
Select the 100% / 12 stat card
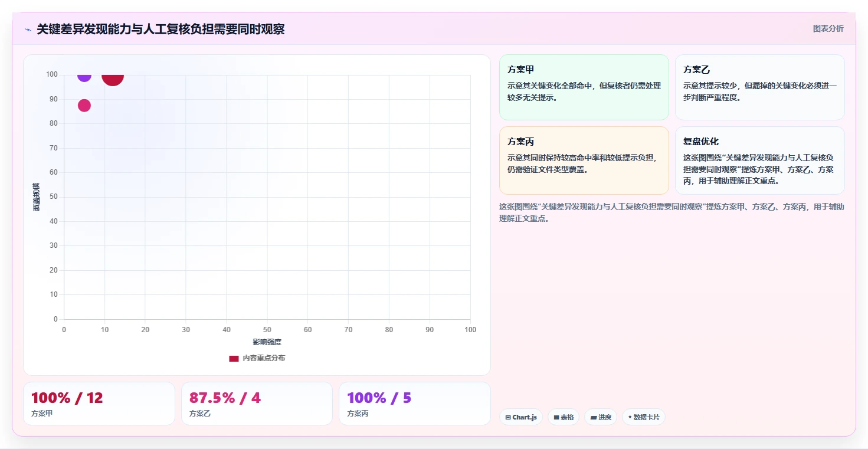99,404
